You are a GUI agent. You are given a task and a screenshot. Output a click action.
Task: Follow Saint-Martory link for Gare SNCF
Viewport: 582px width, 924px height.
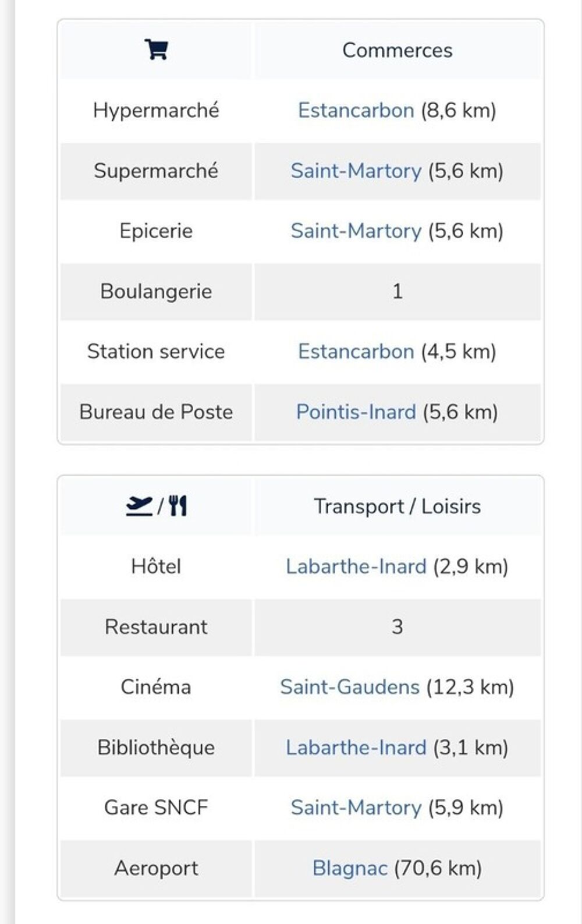click(356, 807)
